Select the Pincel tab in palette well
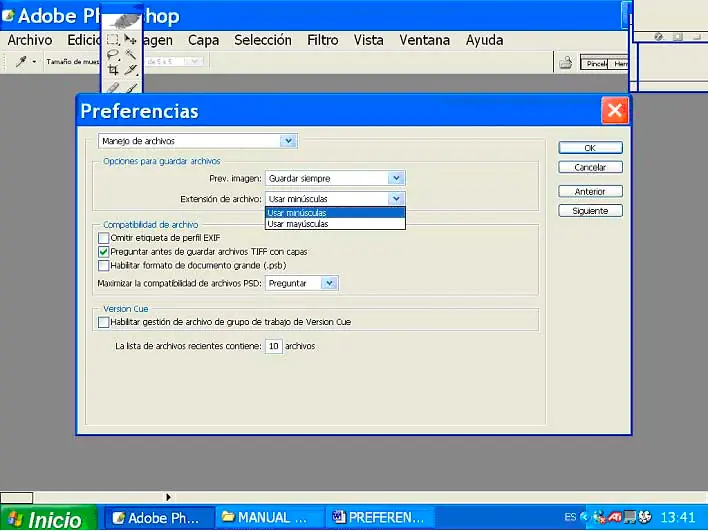This screenshot has width=708, height=531. (595, 64)
